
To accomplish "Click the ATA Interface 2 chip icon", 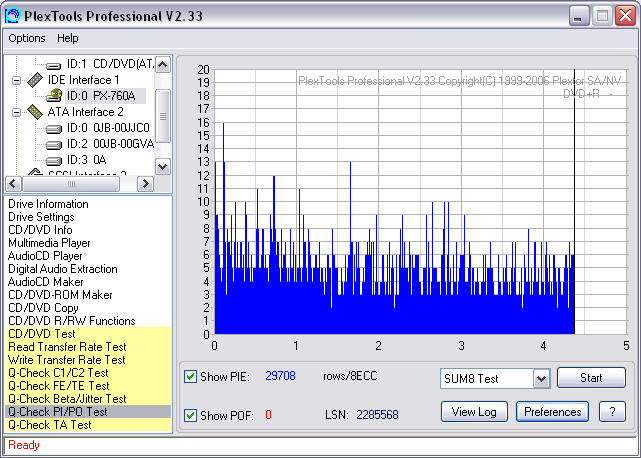I will point(35,112).
